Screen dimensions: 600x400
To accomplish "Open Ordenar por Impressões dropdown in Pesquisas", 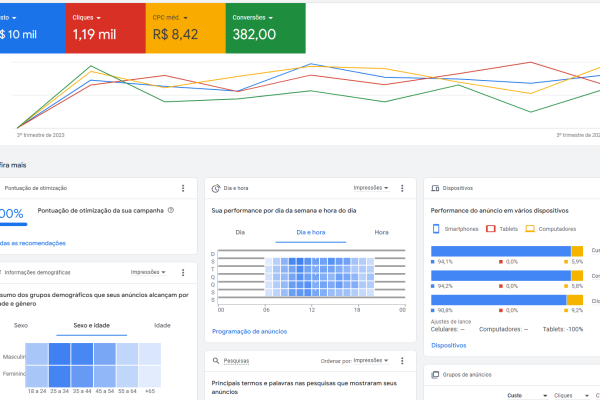I will [371, 361].
